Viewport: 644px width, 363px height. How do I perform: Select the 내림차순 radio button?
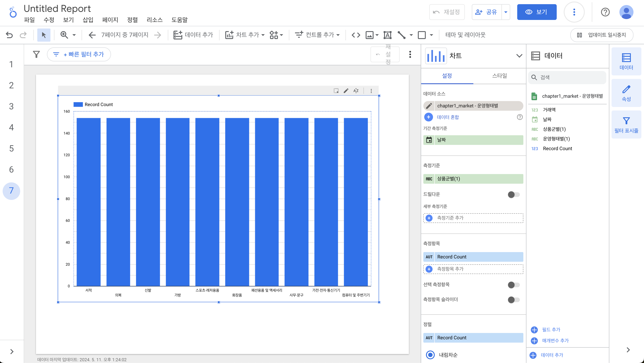click(430, 354)
